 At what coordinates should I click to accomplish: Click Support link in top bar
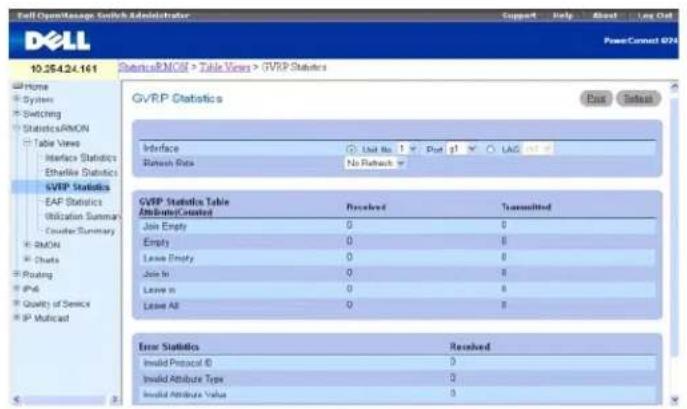[519, 16]
